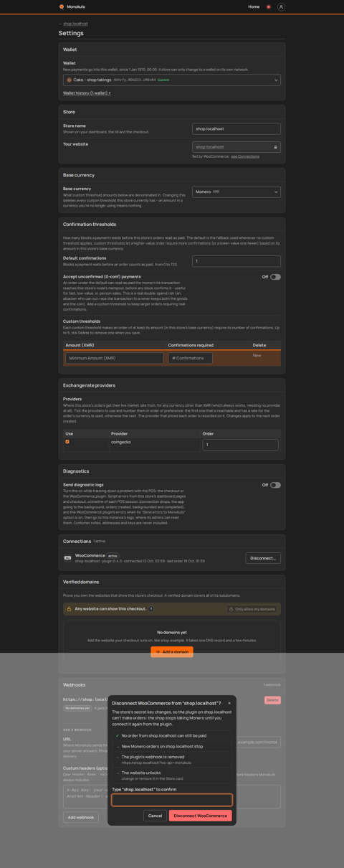
Task: Go to Home in top navigation
Action: point(254,6)
